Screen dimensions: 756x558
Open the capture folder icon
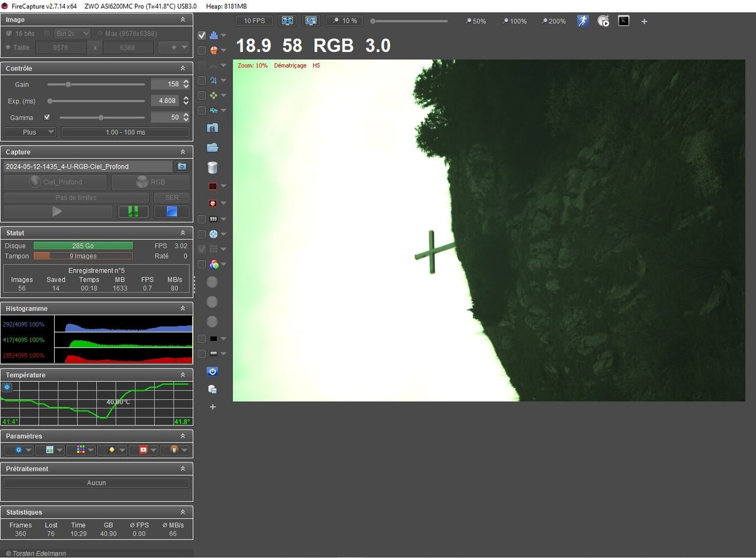click(x=212, y=148)
